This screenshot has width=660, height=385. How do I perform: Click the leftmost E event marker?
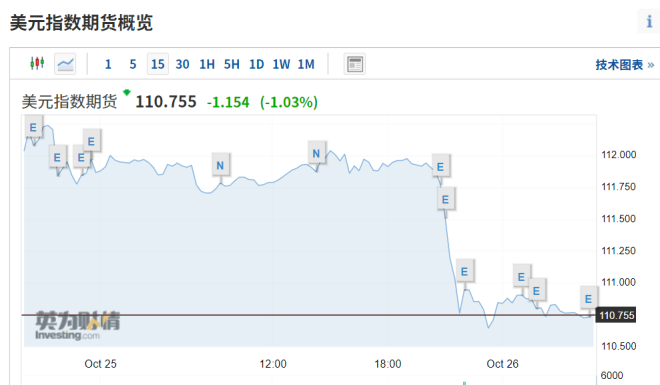pyautogui.click(x=33, y=127)
